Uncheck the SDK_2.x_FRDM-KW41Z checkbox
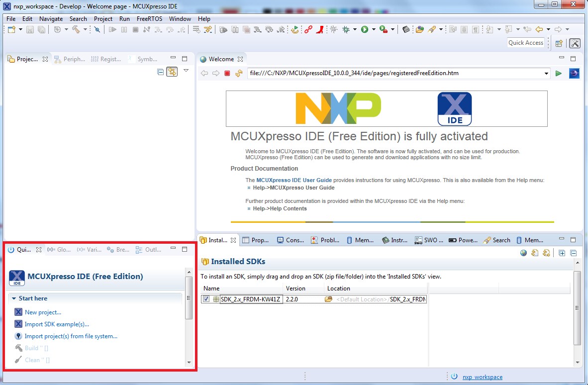Image resolution: width=588 pixels, height=385 pixels. 206,299
